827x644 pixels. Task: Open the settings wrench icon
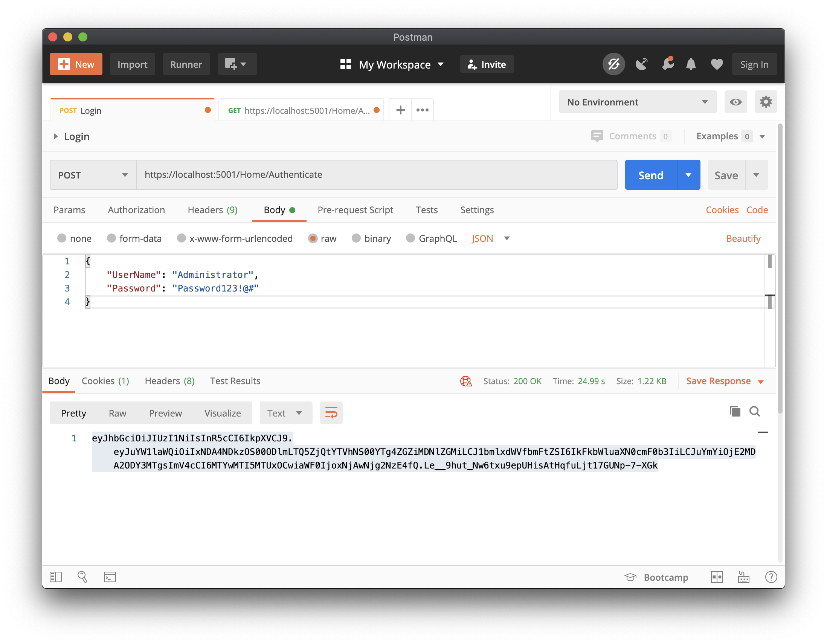766,102
